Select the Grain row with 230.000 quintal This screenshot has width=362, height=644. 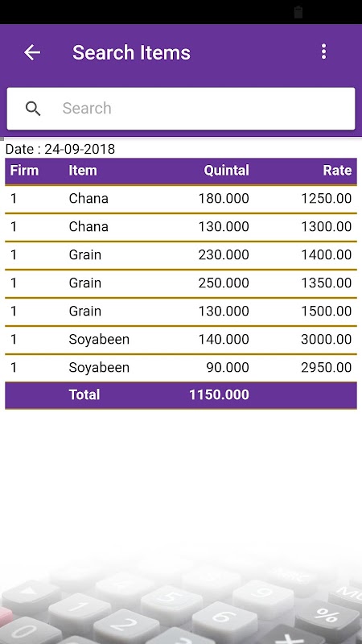(x=181, y=255)
